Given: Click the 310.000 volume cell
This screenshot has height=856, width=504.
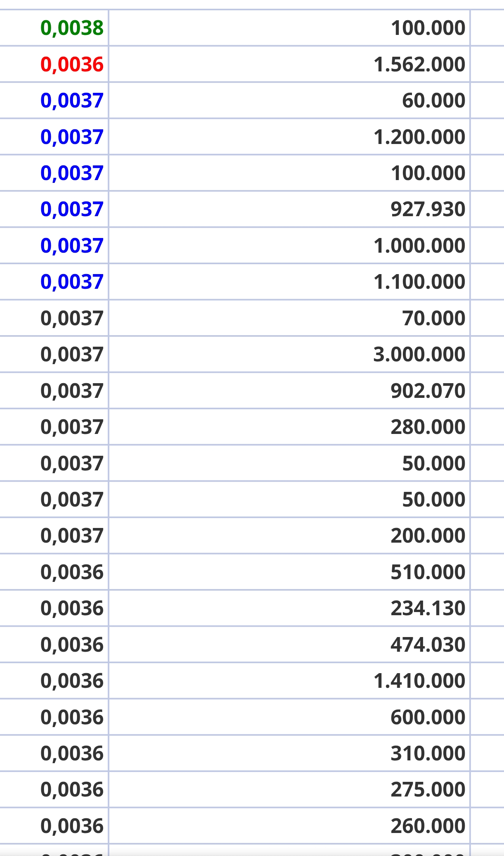Looking at the screenshot, I should pos(289,754).
